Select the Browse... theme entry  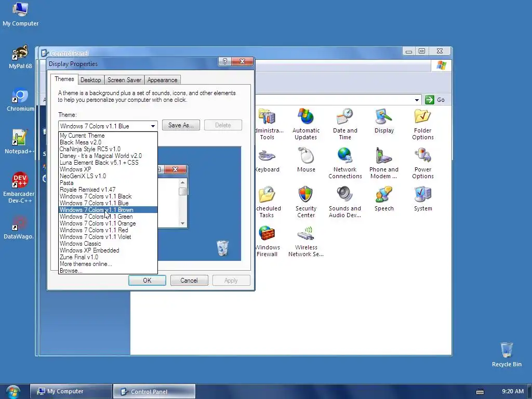[108, 271]
